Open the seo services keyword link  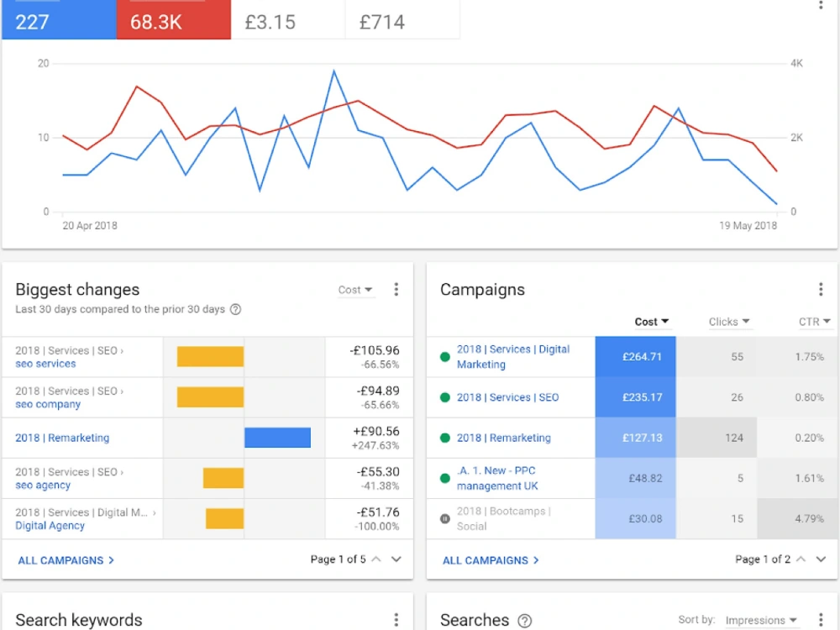[45, 364]
